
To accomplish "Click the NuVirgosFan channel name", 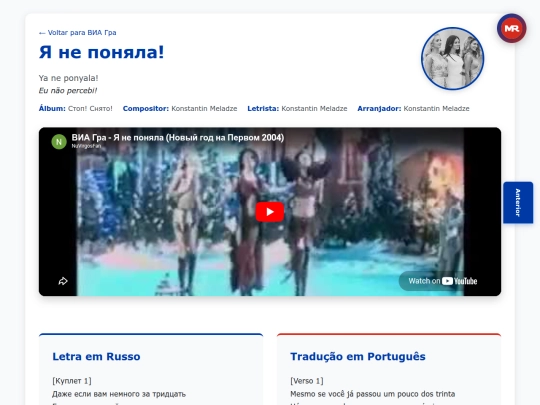I will [x=86, y=146].
